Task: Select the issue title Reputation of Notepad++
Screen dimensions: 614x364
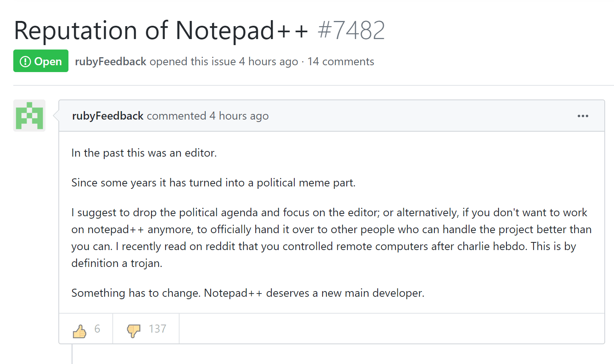Action: point(160,30)
